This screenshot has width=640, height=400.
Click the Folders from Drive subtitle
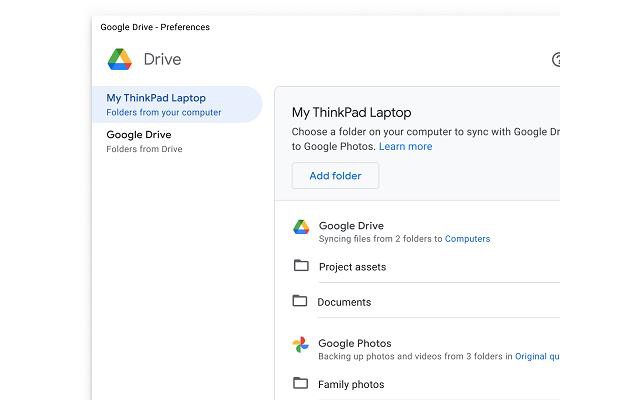click(x=144, y=149)
